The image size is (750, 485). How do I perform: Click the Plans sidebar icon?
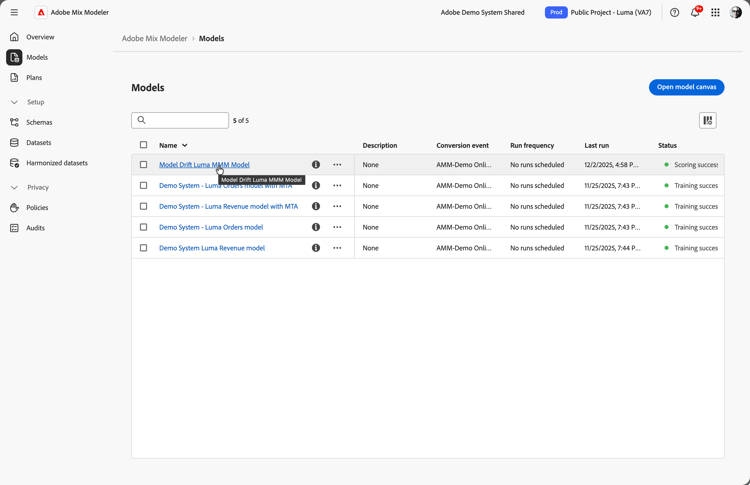pyautogui.click(x=14, y=77)
